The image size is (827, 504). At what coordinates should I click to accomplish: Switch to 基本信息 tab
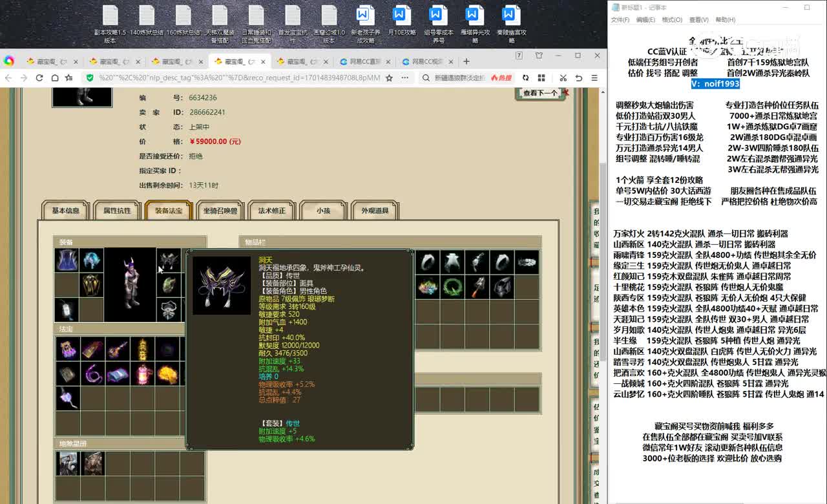[65, 211]
